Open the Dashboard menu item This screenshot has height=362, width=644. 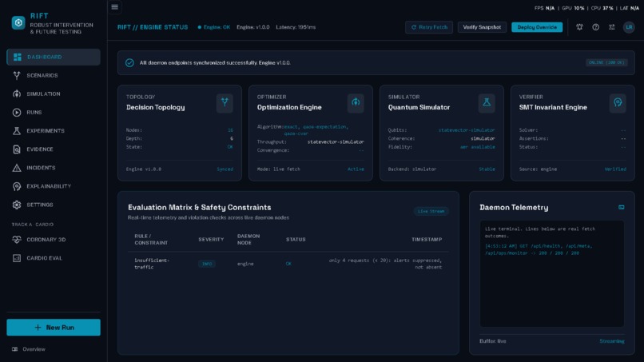tap(54, 57)
